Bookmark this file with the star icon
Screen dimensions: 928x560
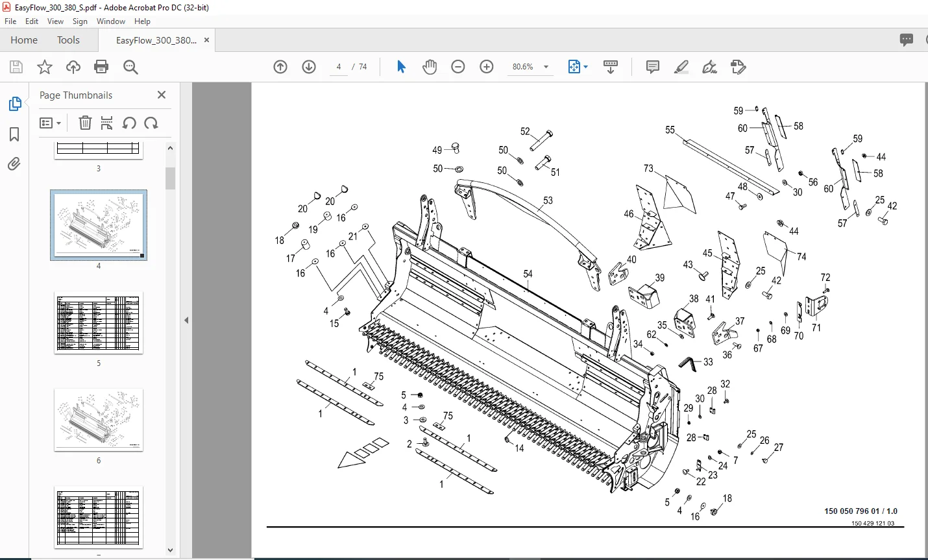[44, 67]
